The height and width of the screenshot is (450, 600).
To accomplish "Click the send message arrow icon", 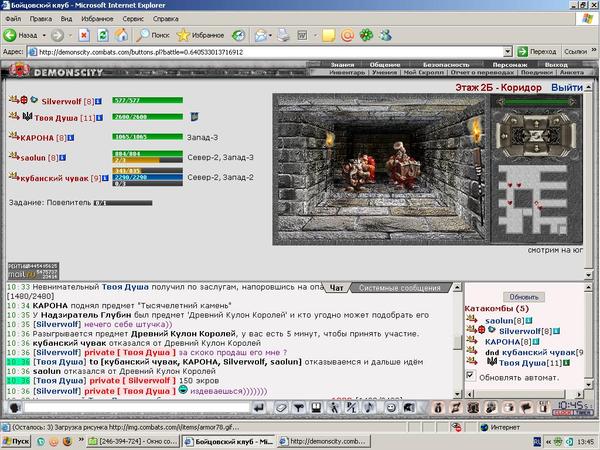I will click(x=259, y=408).
